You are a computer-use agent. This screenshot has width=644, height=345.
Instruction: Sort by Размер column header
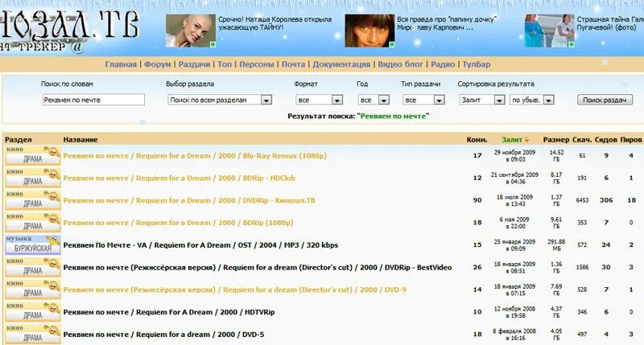coord(556,140)
